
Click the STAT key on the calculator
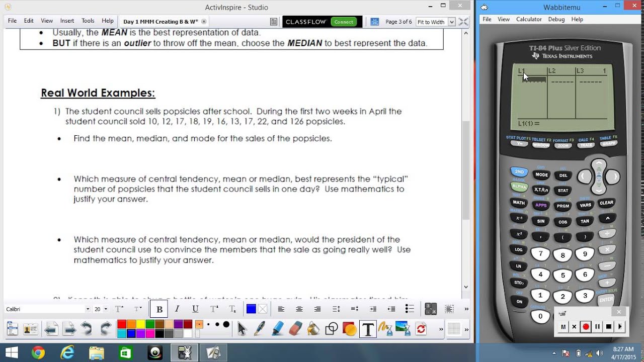pos(562,191)
